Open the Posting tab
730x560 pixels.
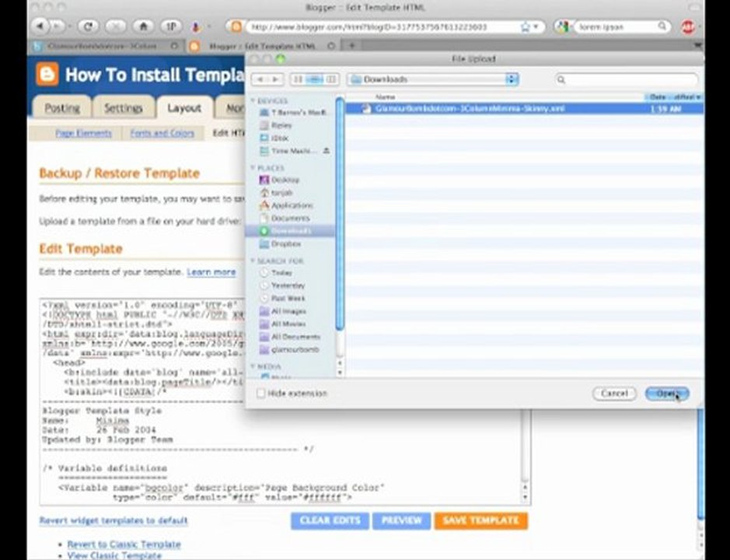(x=62, y=107)
